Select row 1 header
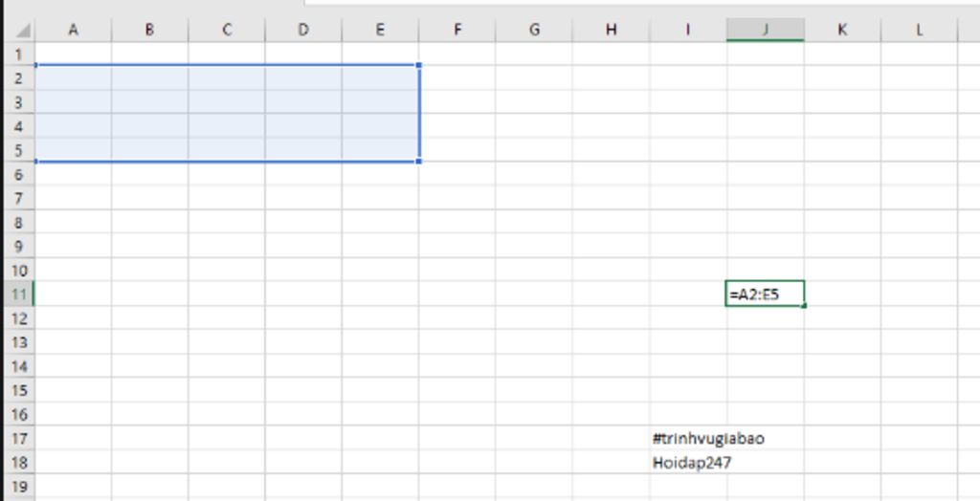The width and height of the screenshot is (980, 501). click(x=17, y=54)
